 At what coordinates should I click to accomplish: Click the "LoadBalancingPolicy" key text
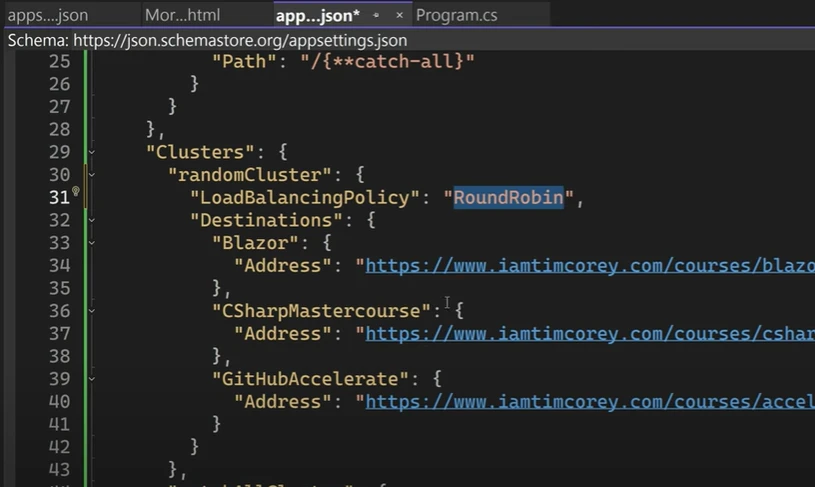point(304,198)
